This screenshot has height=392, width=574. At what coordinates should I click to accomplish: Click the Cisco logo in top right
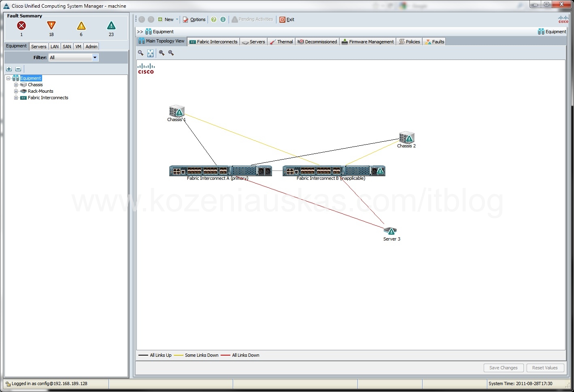pyautogui.click(x=563, y=19)
